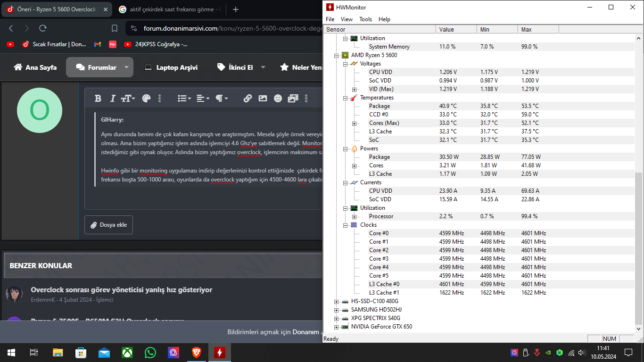This screenshot has width=644, height=362.
Task: Click the Clocks node icon in HWMonitor
Action: click(x=354, y=225)
